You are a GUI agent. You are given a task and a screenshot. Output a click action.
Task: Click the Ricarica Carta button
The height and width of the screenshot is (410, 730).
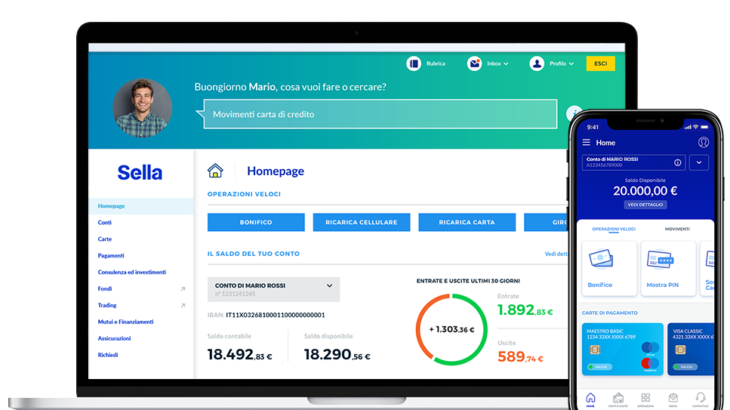467,222
